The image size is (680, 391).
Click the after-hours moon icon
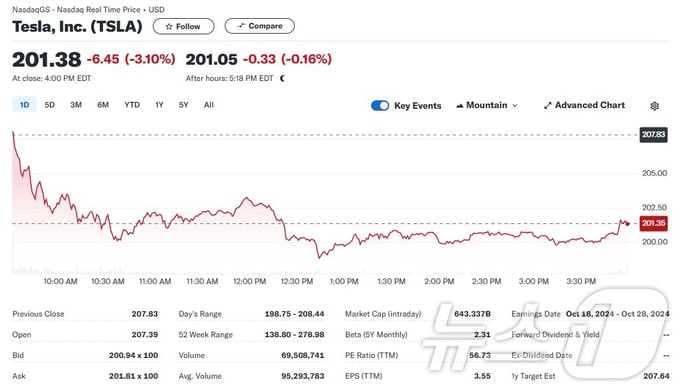pyautogui.click(x=282, y=78)
